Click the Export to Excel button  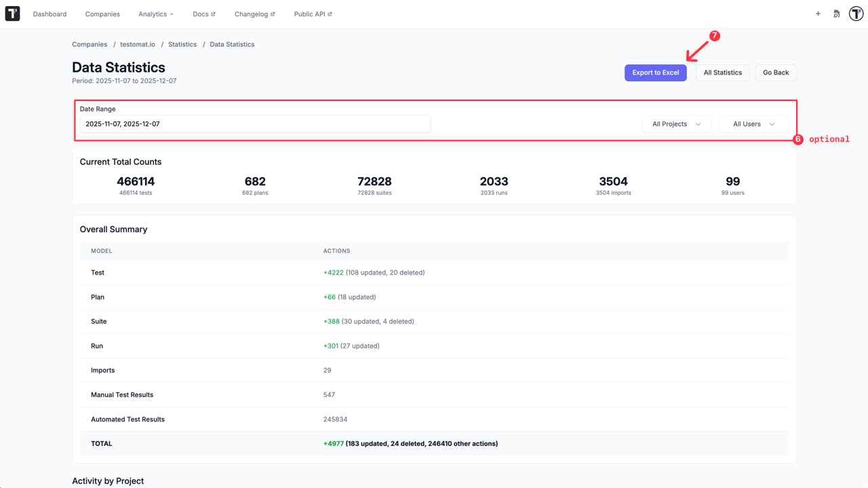[x=655, y=73]
